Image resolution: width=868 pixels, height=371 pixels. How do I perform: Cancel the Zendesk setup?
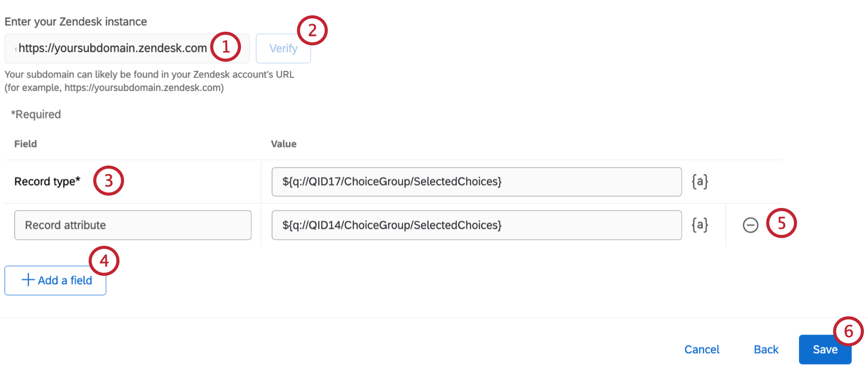[702, 350]
